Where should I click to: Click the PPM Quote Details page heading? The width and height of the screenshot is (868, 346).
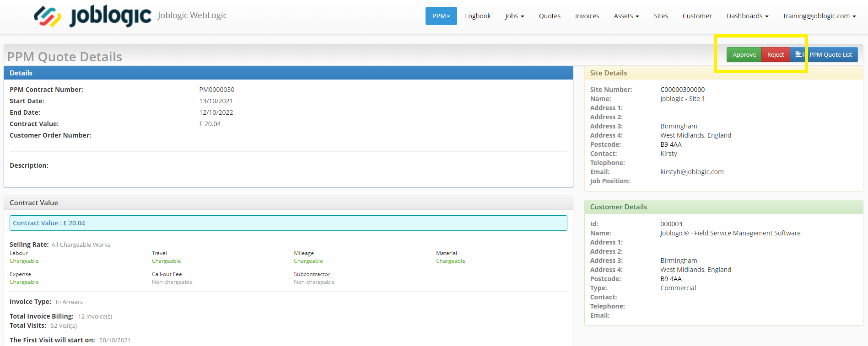coord(65,57)
